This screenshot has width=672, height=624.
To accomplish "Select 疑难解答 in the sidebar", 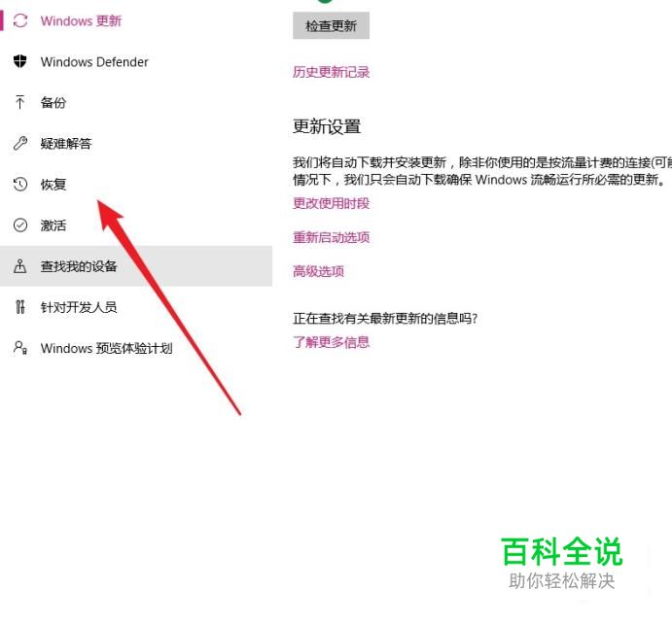I will point(136,143).
